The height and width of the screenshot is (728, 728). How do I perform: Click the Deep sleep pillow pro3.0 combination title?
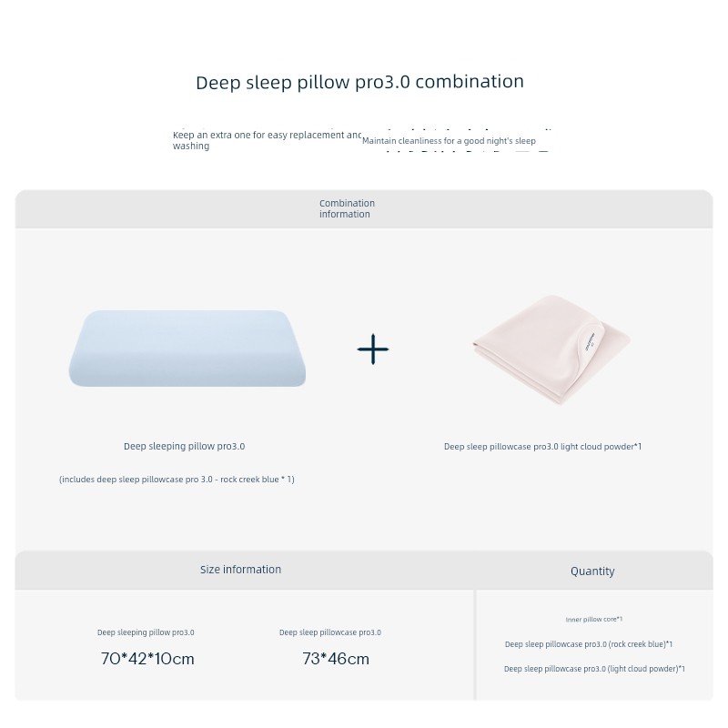click(359, 82)
